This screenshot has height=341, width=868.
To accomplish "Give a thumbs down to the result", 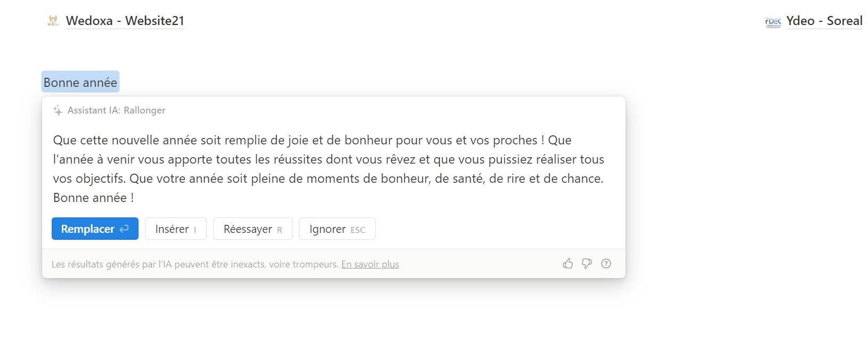I will point(587,264).
